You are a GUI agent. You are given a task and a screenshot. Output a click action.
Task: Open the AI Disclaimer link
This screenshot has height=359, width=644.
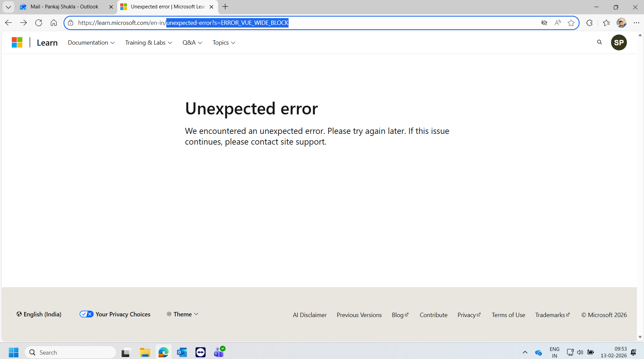pos(310,315)
